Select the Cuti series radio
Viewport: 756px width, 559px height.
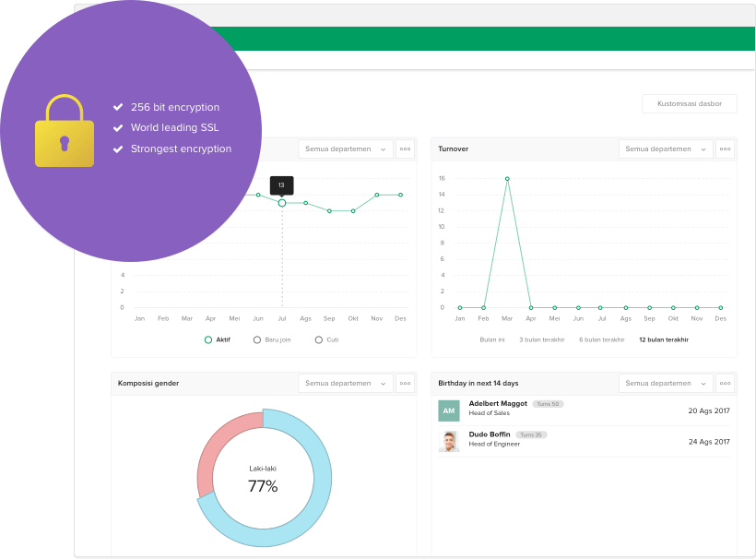[319, 340]
